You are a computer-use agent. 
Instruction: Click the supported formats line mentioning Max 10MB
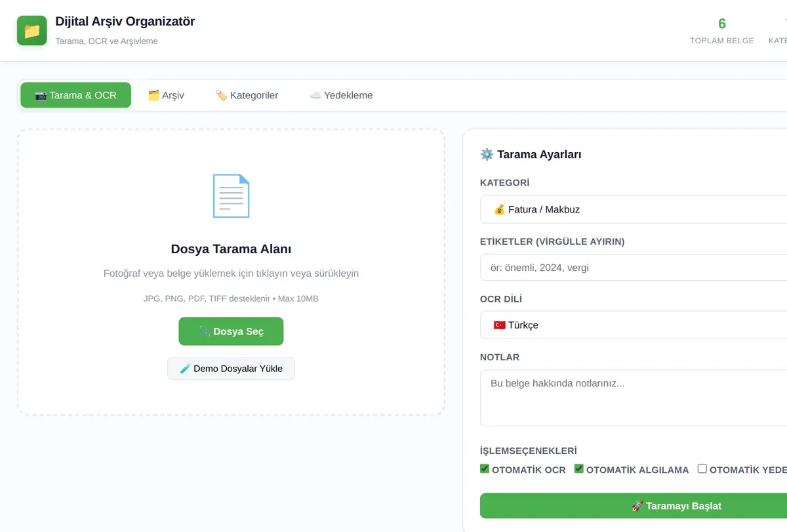point(231,298)
